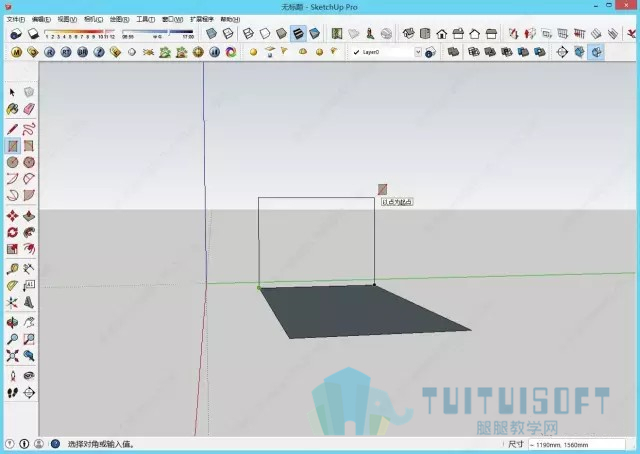Click the Zoom Extents tool

(x=12, y=356)
